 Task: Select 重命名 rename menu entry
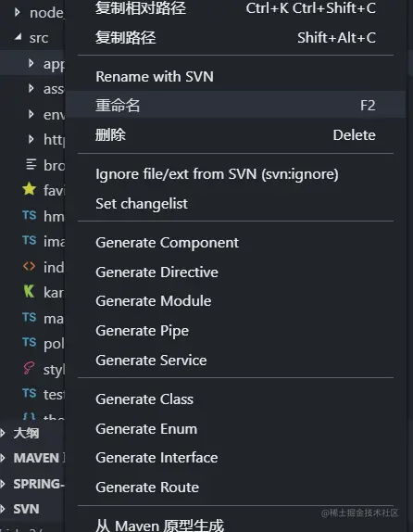click(x=235, y=105)
